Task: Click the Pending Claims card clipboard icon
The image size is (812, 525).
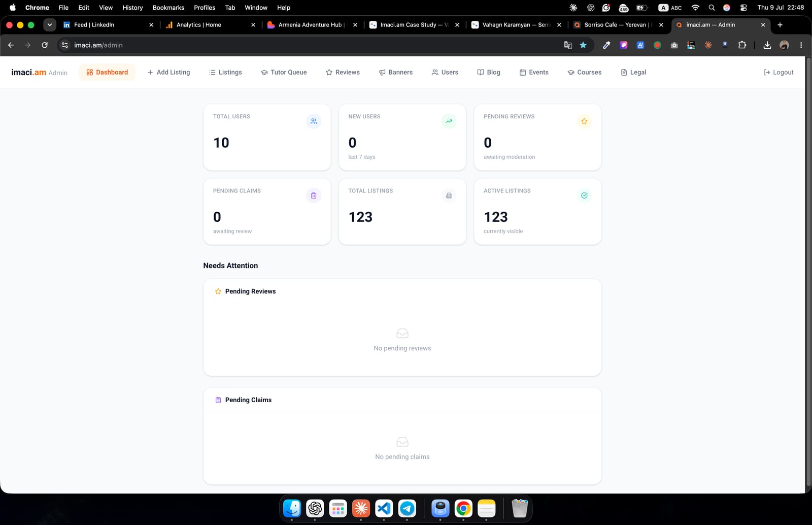Action: click(314, 195)
